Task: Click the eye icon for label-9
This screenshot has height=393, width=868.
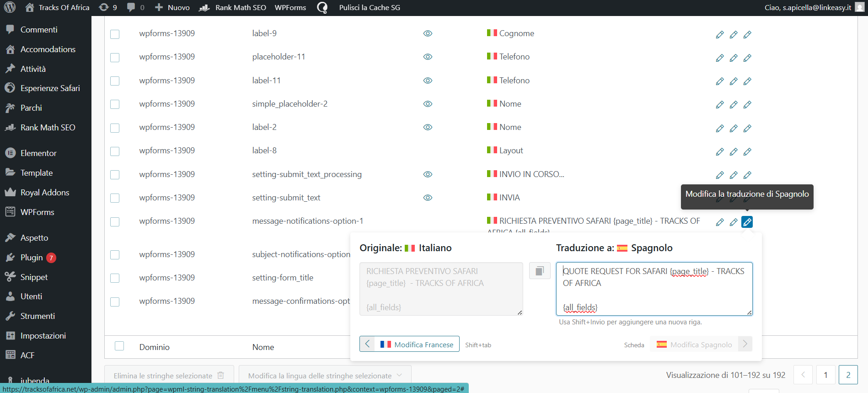Action: [428, 33]
